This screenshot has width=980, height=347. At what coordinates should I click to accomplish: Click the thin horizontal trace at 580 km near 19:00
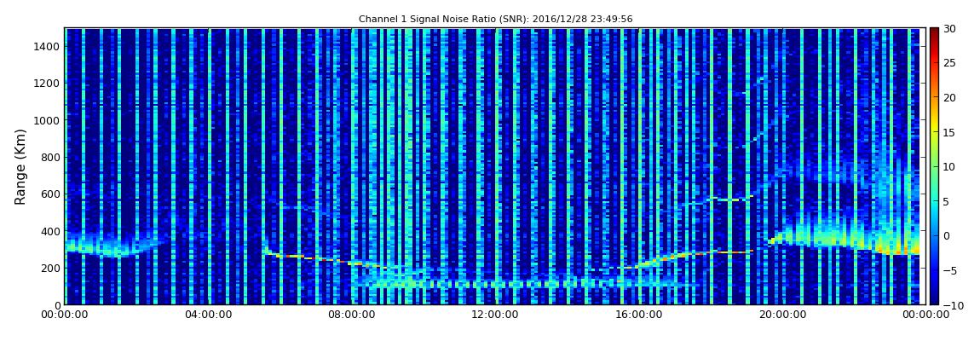click(x=730, y=200)
